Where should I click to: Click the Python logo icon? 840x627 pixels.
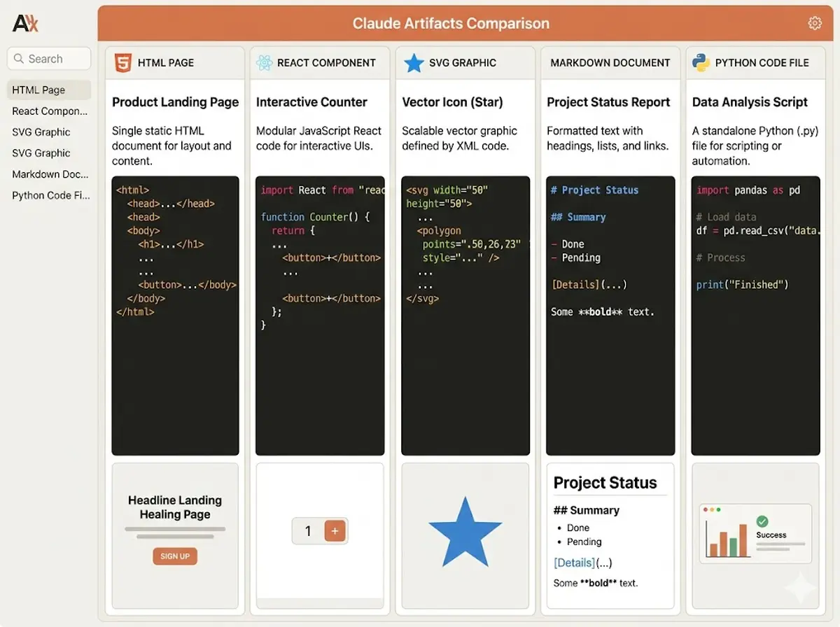701,63
